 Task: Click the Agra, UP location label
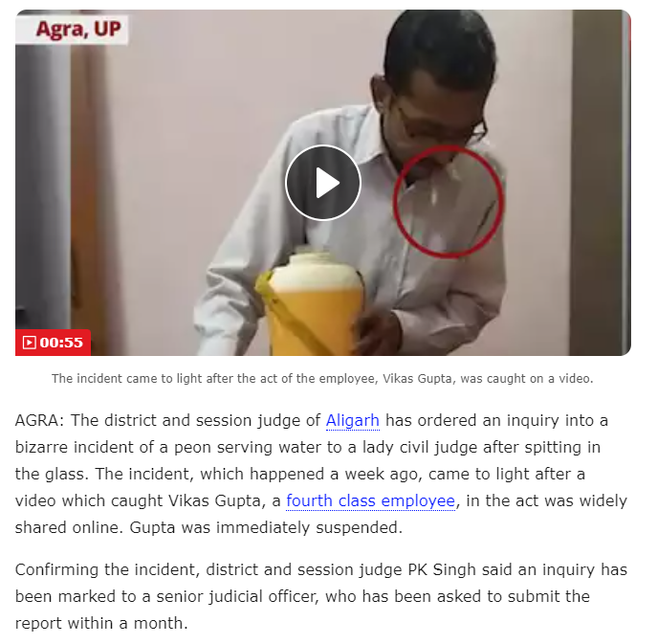(77, 30)
